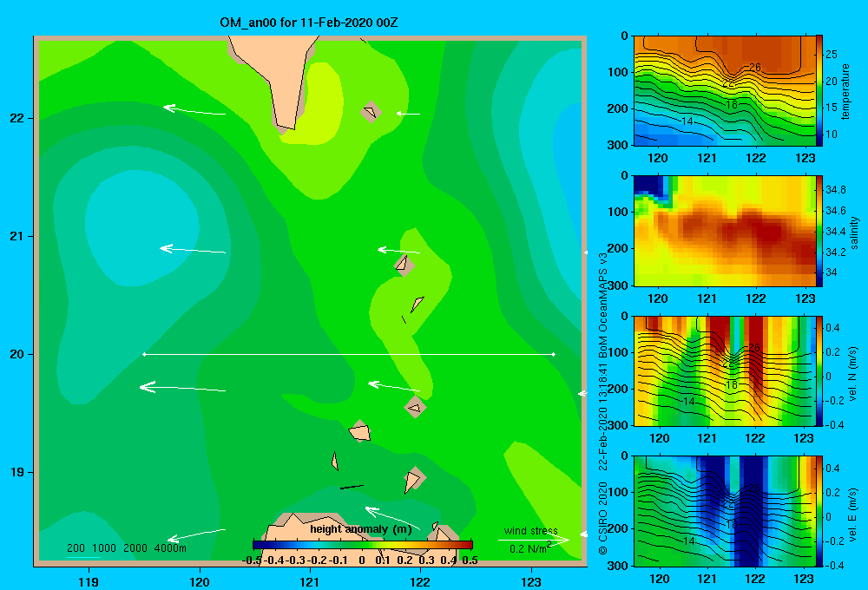
Task: Click the rotated "temperature" axis label
Action: point(845,91)
